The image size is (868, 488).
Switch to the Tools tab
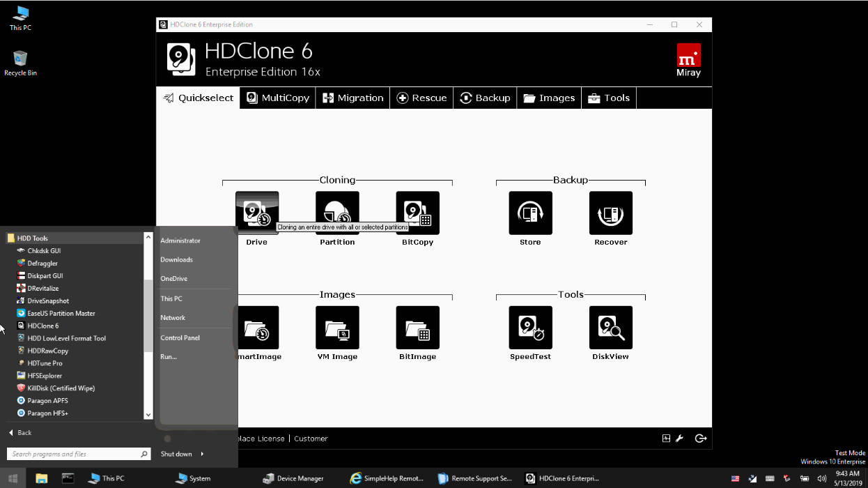(608, 98)
